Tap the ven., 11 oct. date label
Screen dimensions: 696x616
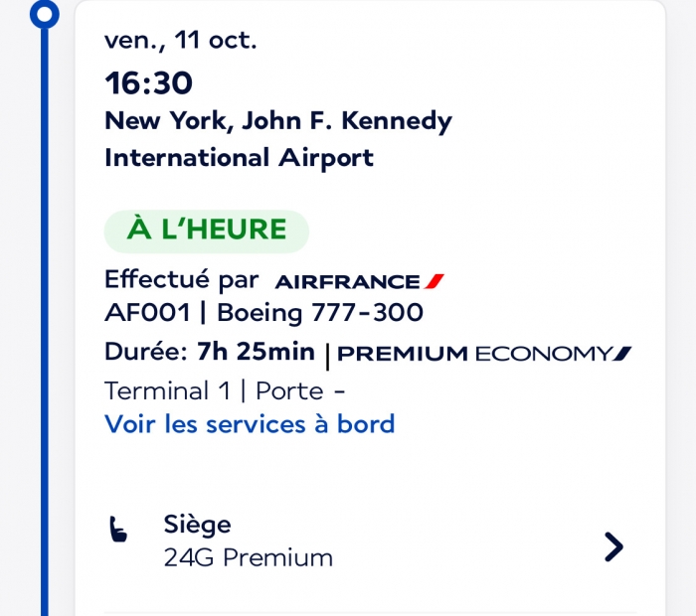[181, 41]
